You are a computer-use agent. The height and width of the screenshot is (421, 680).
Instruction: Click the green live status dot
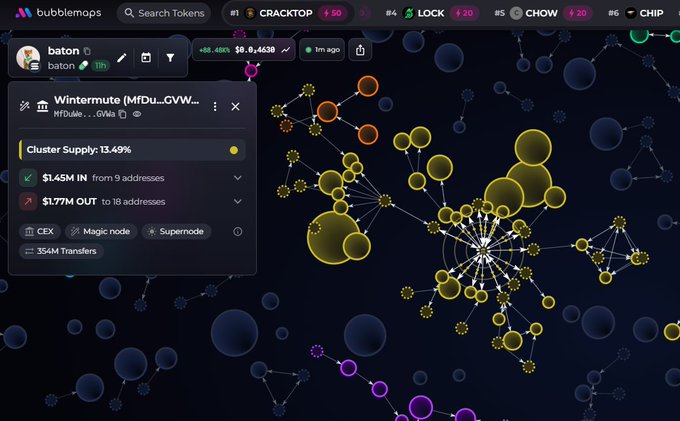(308, 50)
